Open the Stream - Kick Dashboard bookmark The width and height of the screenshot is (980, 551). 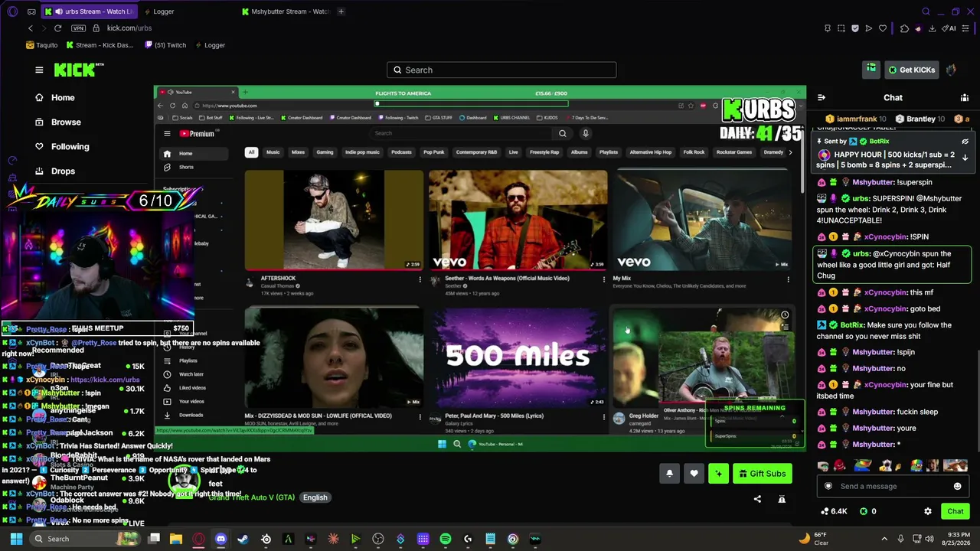(100, 45)
